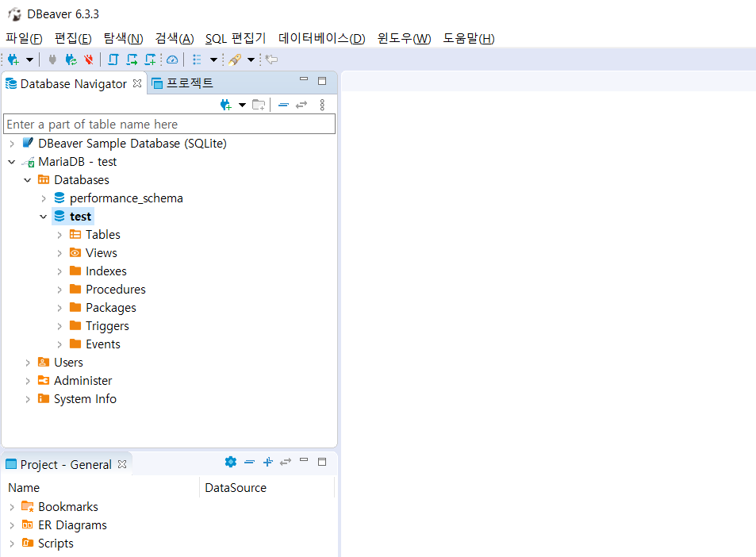756x557 pixels.
Task: Click the back arrow with asterisk icon
Action: (x=272, y=60)
